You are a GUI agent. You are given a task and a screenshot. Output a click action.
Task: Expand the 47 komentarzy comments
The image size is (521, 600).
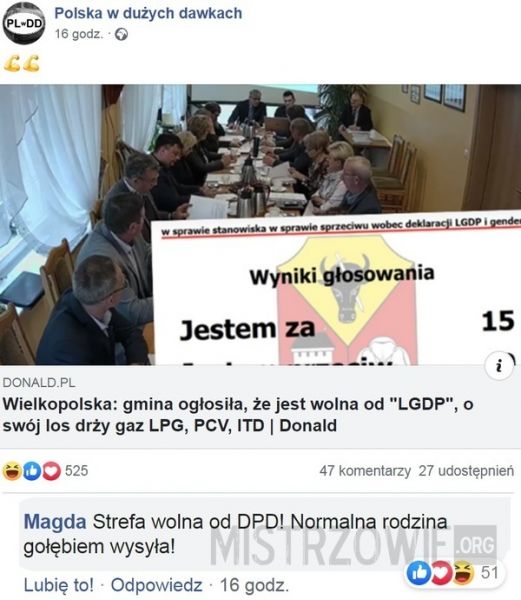[x=365, y=471]
